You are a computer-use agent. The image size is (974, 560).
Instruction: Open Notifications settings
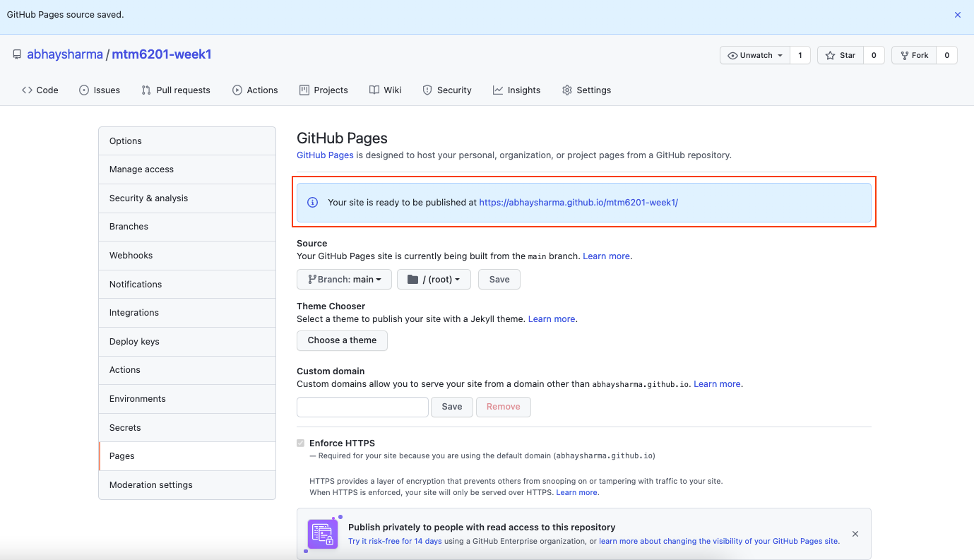click(x=187, y=285)
